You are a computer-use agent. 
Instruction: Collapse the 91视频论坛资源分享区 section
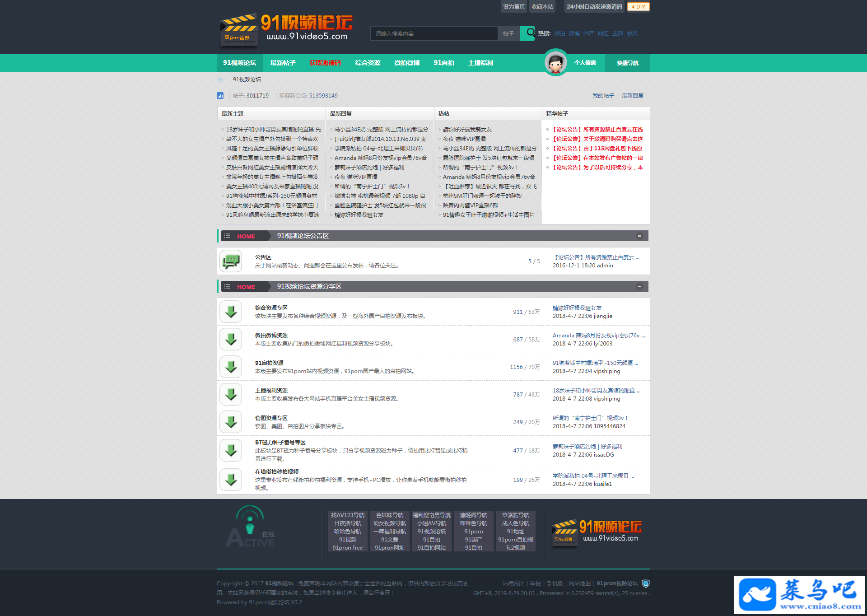pos(639,286)
